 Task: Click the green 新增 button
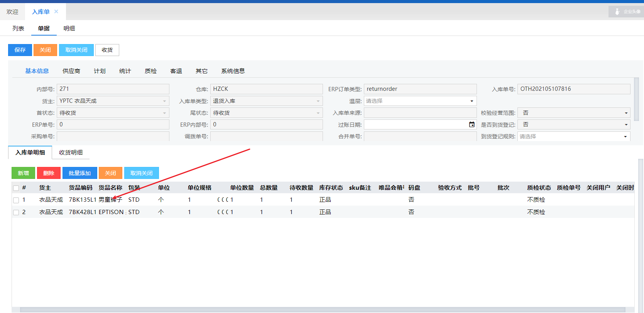tap(23, 173)
